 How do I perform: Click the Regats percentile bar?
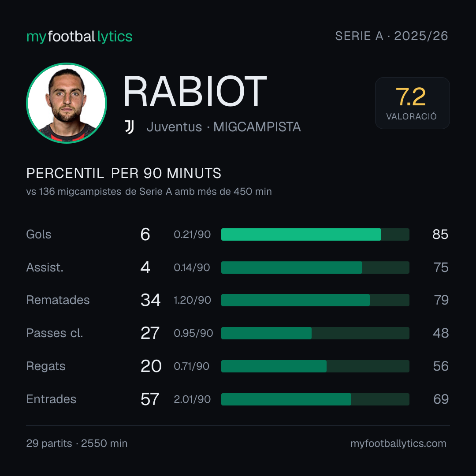pyautogui.click(x=315, y=366)
